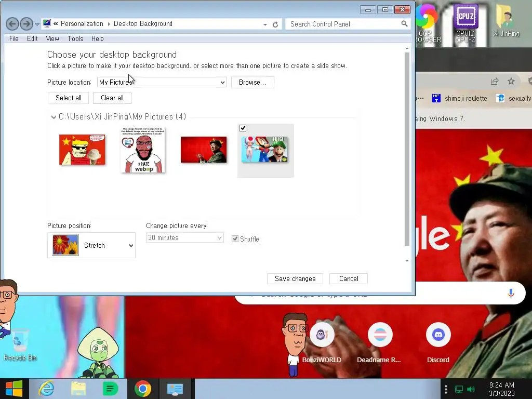Open the Recycle Bin desktop icon
The height and width of the screenshot is (399, 532).
click(20, 344)
